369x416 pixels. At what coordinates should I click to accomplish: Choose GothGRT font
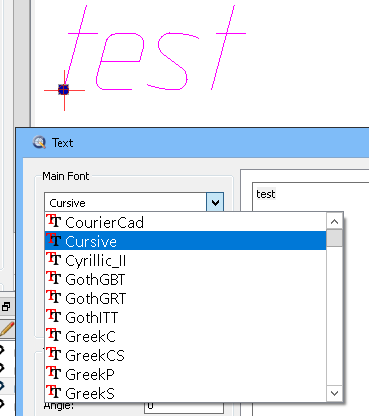click(x=185, y=298)
